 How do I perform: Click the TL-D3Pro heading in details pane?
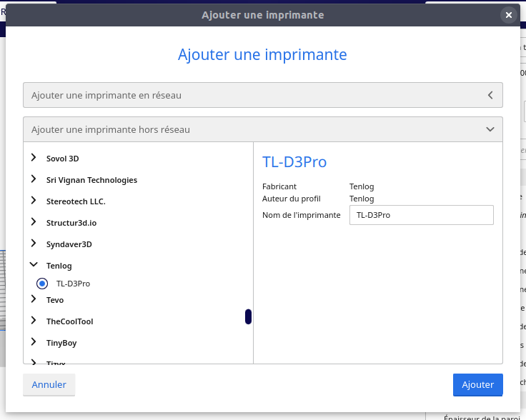[294, 162]
